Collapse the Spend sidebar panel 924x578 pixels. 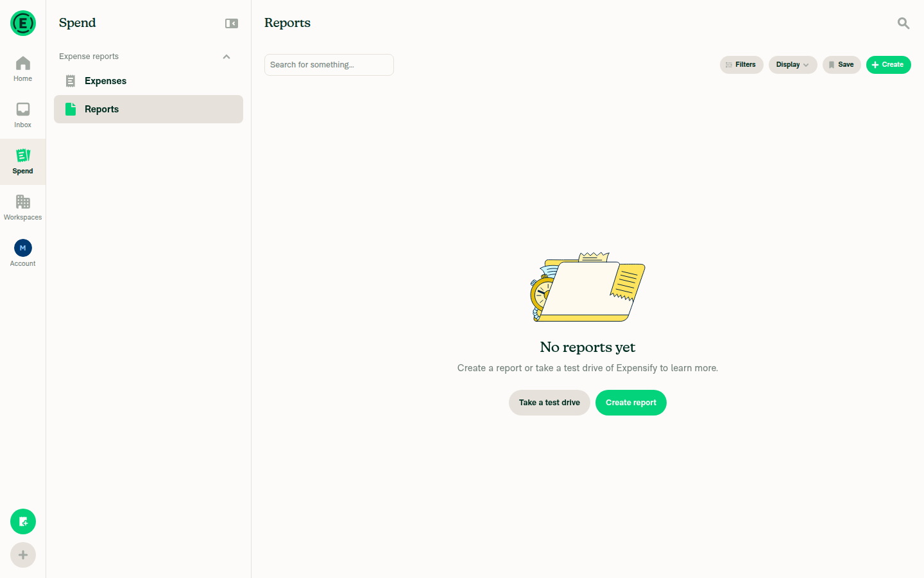(x=232, y=23)
